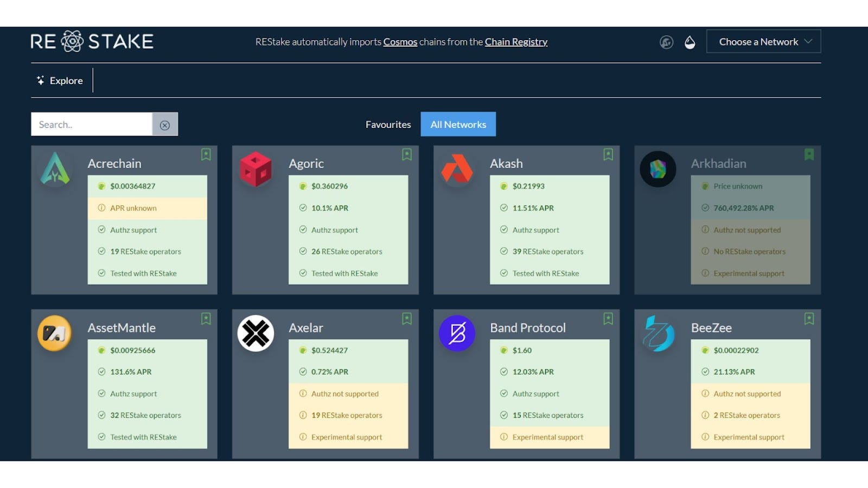Toggle favourite bookmark on Arkhadian card

(809, 155)
